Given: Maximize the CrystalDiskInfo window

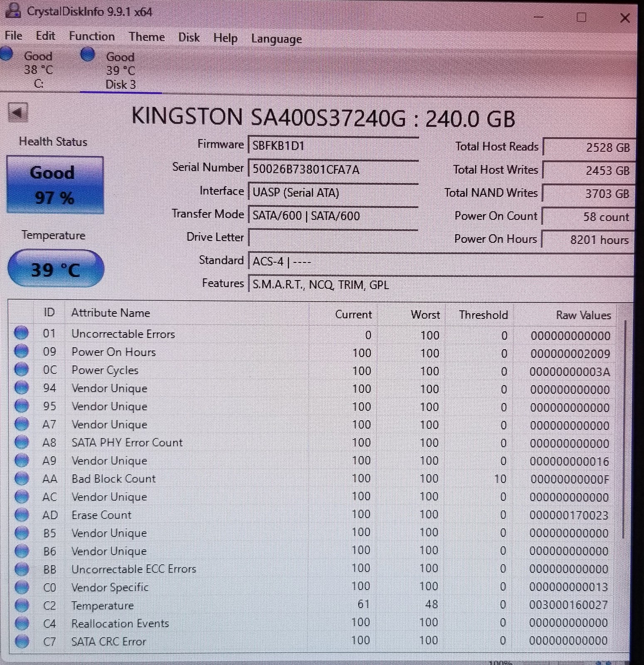Looking at the screenshot, I should pyautogui.click(x=582, y=17).
